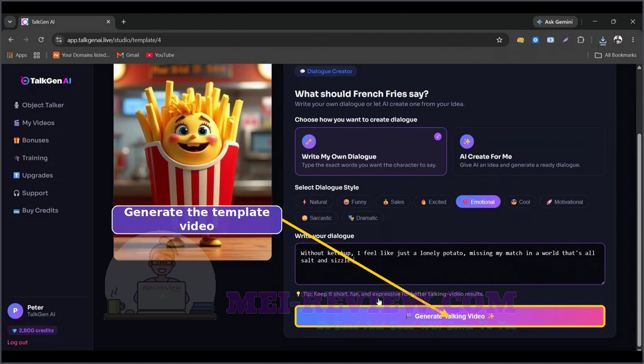This screenshot has width=644, height=364.
Task: Select the TalkGen AI tab
Action: tap(65, 22)
